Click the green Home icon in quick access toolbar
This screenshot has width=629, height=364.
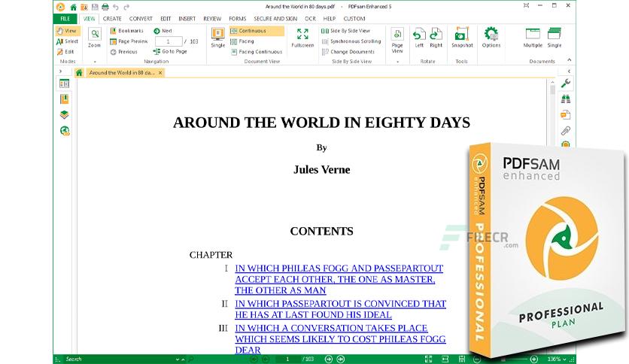point(74,7)
